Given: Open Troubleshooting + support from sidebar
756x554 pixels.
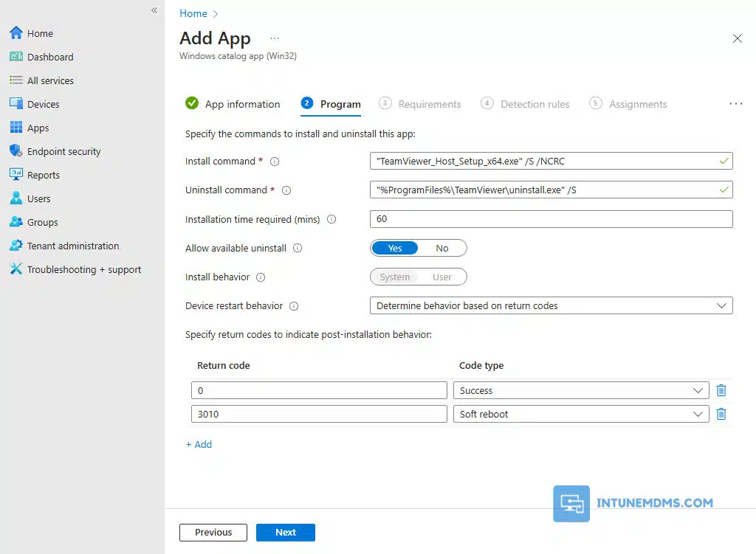Looking at the screenshot, I should point(84,269).
